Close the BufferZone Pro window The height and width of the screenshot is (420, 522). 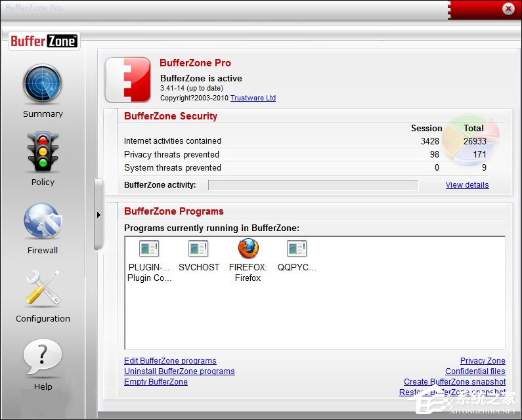pyautogui.click(x=508, y=9)
